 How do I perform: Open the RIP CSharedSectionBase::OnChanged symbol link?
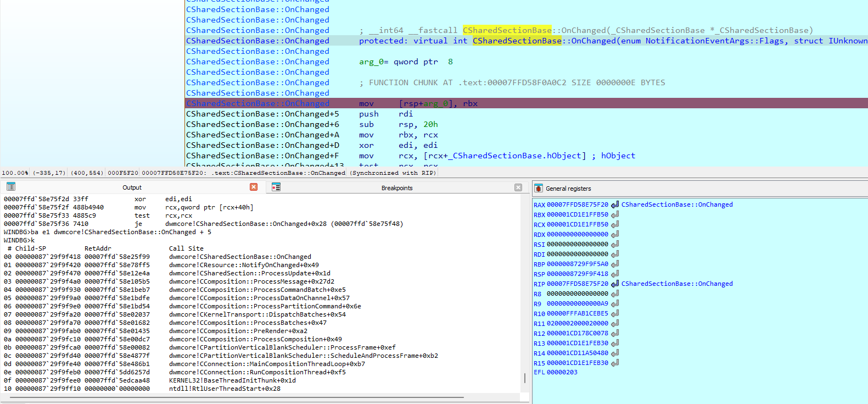(x=677, y=284)
